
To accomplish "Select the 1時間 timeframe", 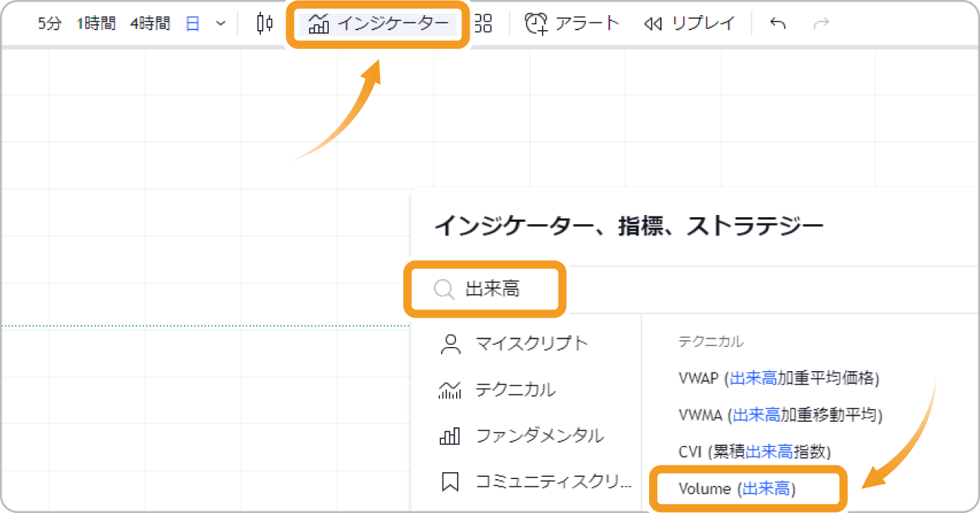I will (x=96, y=23).
